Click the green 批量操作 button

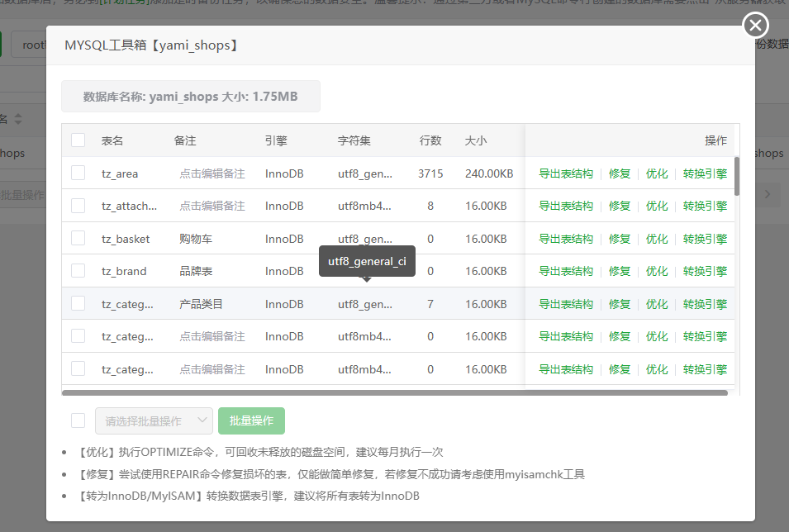point(252,420)
